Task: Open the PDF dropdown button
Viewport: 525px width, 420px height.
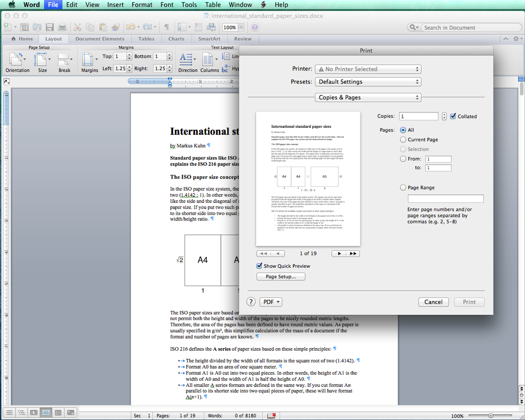Action: click(270, 302)
